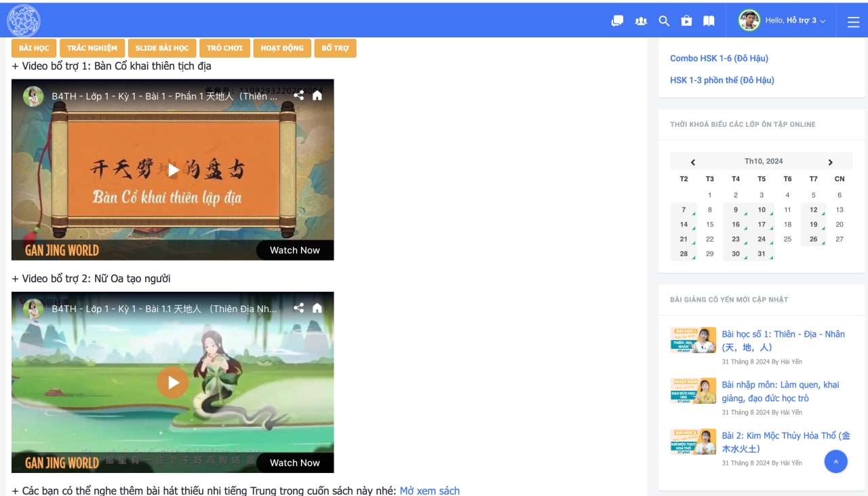Go to next month in calendar
This screenshot has width=868, height=496.
coord(830,162)
